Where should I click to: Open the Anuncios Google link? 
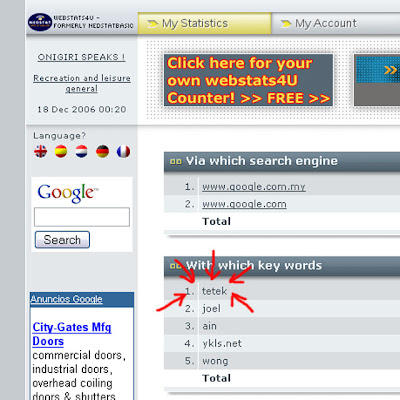point(66,299)
